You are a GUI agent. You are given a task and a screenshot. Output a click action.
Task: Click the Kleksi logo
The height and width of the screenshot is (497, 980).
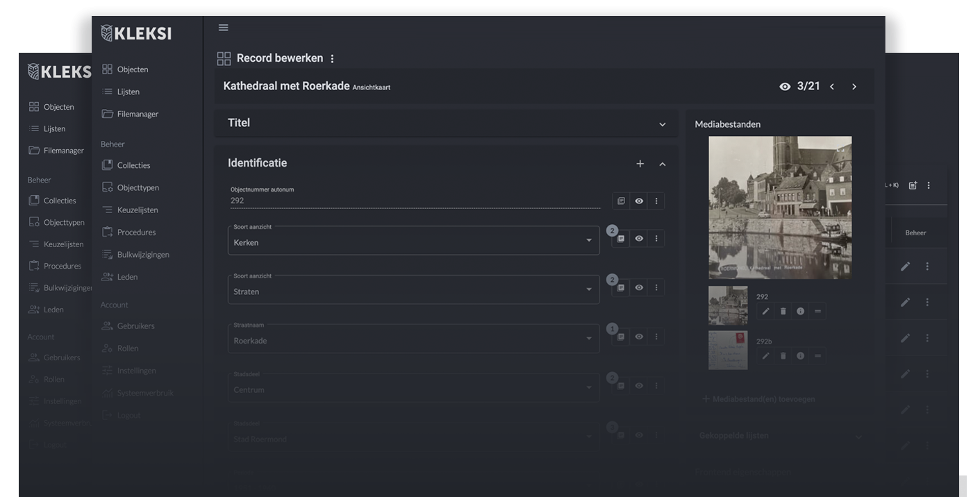click(x=136, y=33)
